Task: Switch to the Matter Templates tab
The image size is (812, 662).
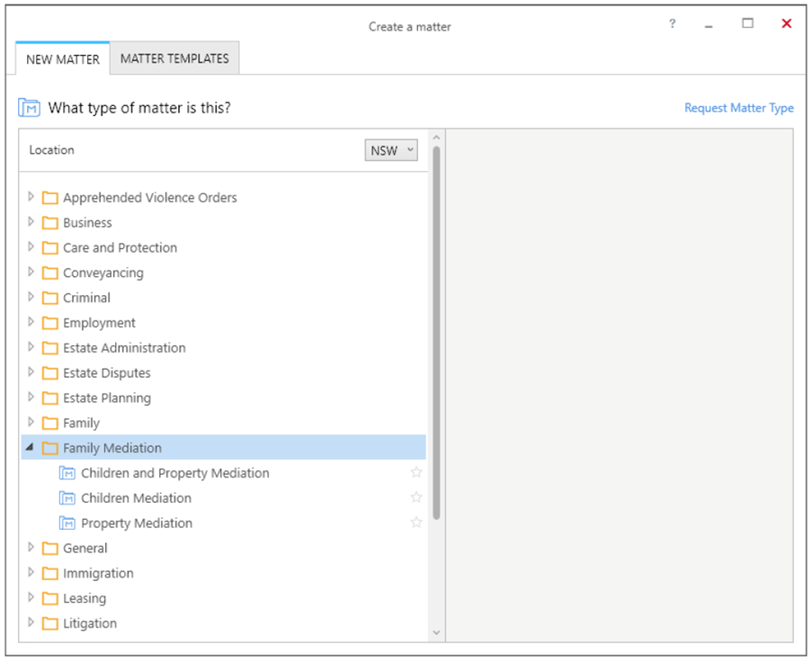Action: [x=174, y=58]
